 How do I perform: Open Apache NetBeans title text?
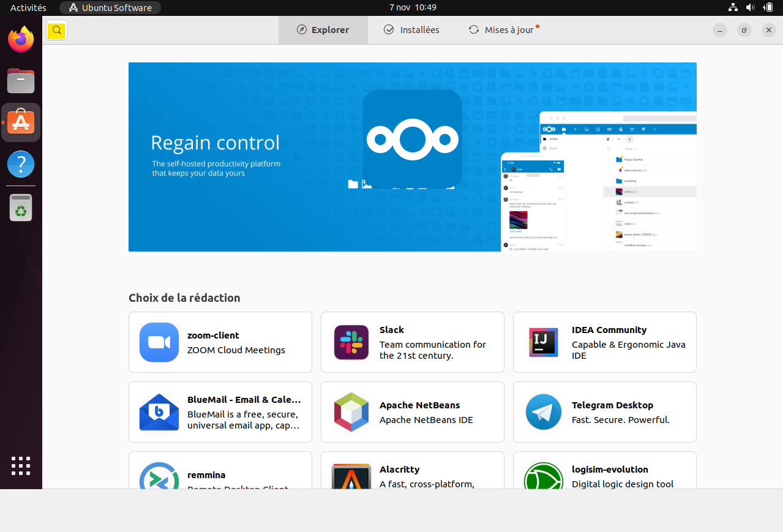pos(419,405)
